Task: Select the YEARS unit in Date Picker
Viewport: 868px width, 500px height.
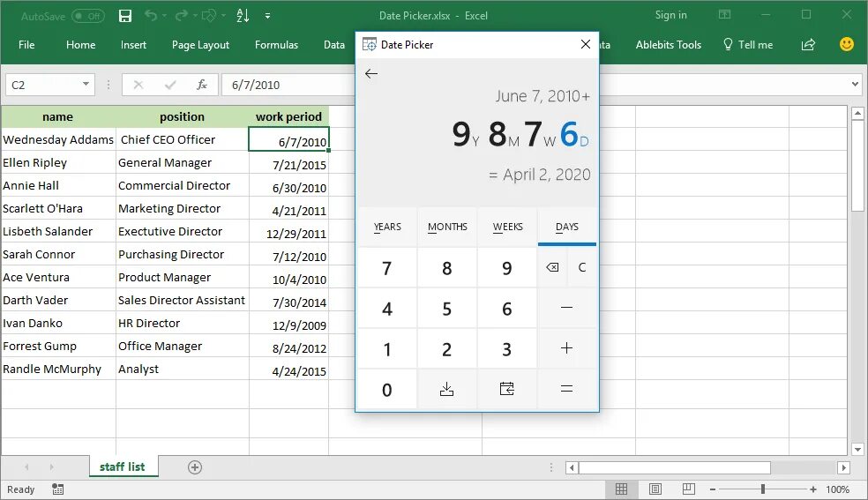Action: coord(387,227)
